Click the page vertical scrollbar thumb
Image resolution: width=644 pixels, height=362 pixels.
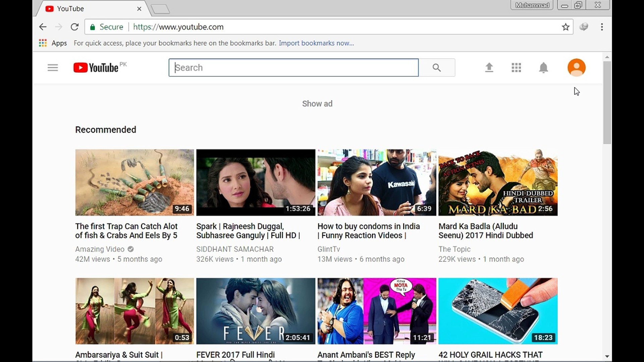tap(607, 102)
